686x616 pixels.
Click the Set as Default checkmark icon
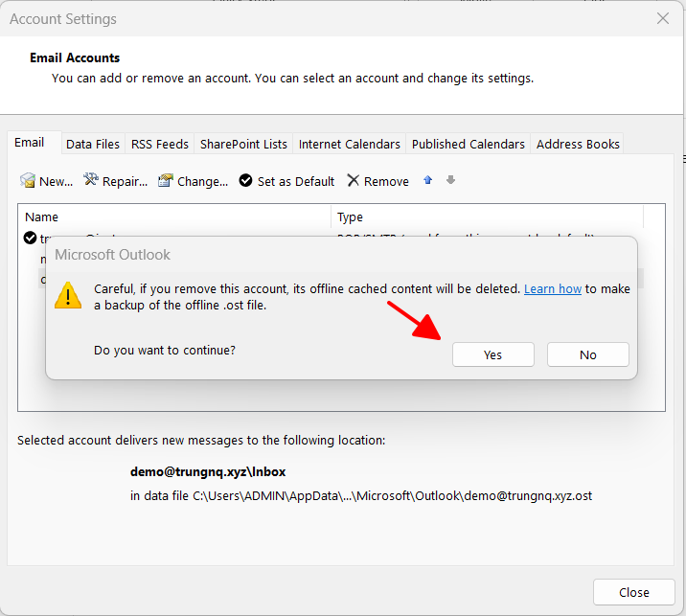(246, 180)
